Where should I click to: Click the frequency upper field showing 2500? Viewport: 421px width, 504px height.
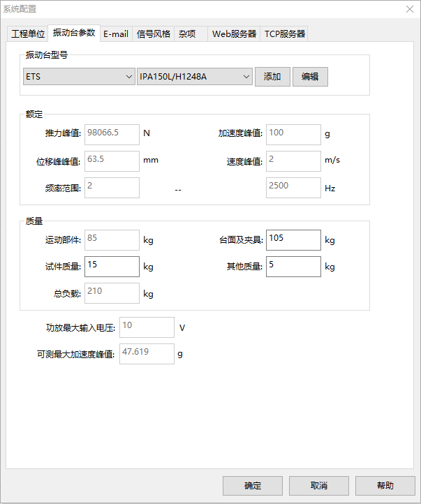click(293, 187)
